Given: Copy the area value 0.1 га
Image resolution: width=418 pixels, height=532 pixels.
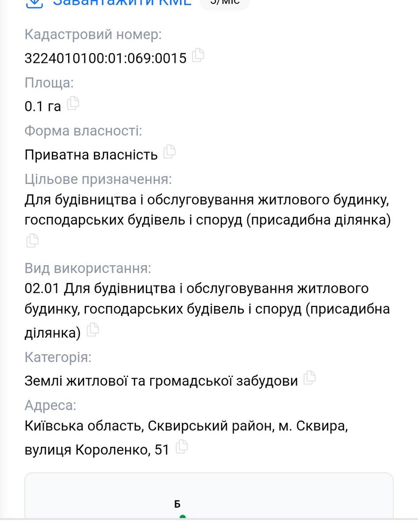Looking at the screenshot, I should point(73,103).
